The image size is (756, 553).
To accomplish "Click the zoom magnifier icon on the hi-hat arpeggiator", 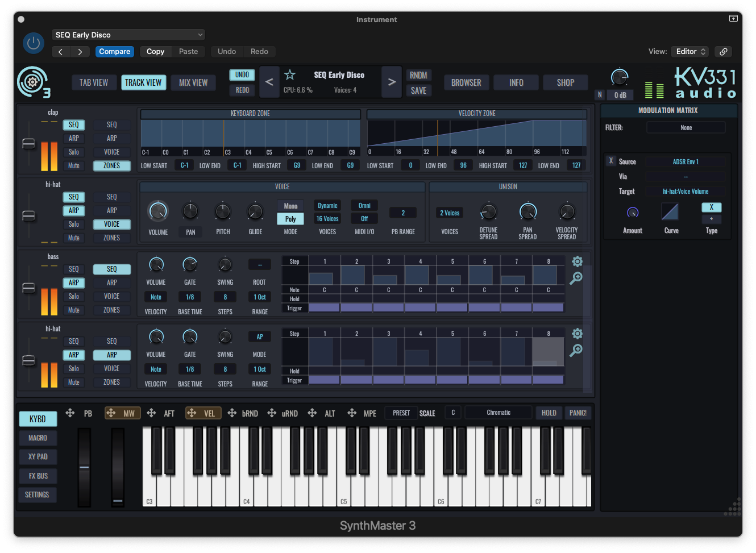I will pyautogui.click(x=576, y=351).
